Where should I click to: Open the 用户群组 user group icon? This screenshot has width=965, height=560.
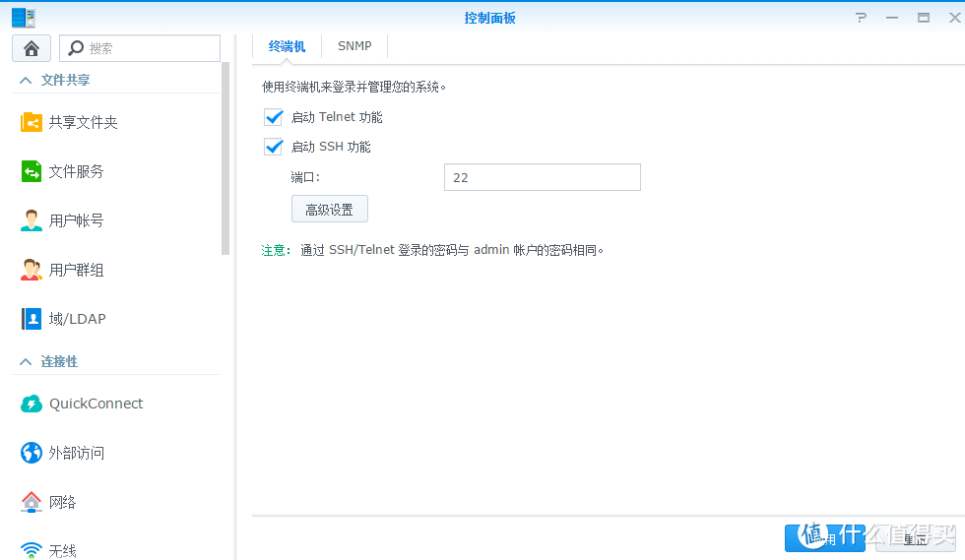coord(32,270)
